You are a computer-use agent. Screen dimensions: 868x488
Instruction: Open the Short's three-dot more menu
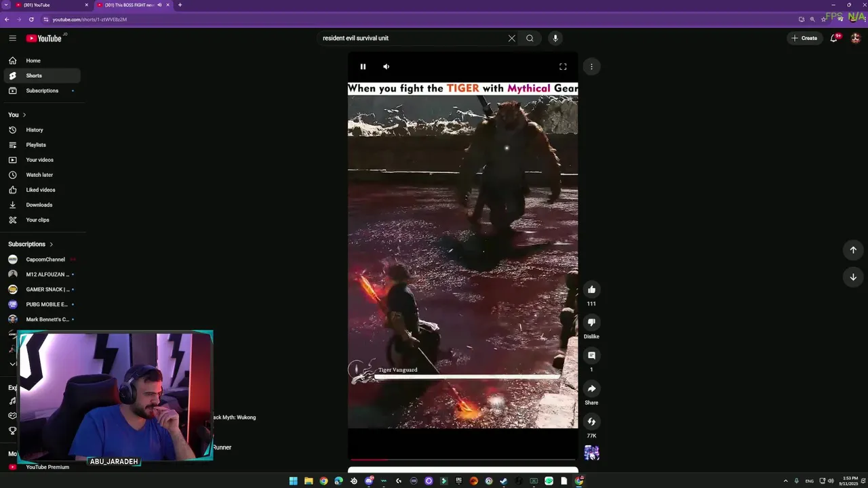tap(591, 66)
